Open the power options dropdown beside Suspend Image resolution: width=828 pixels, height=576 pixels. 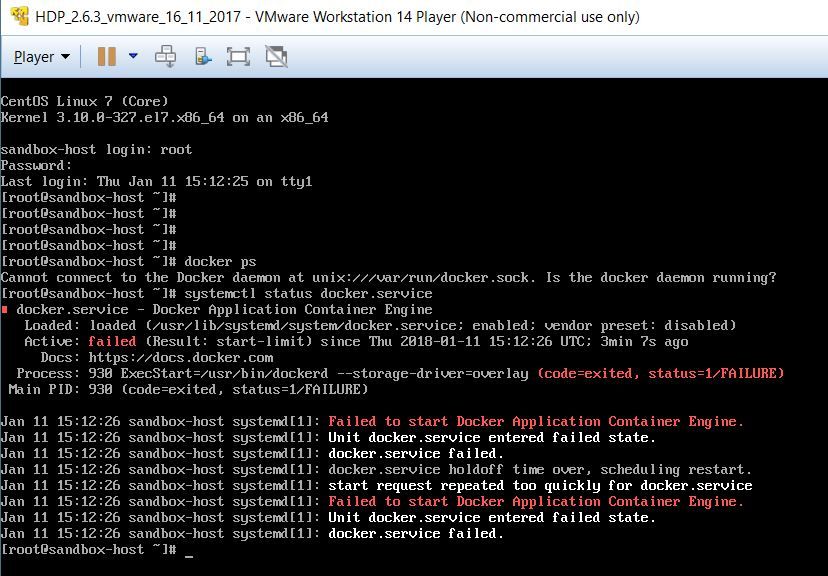click(x=132, y=56)
